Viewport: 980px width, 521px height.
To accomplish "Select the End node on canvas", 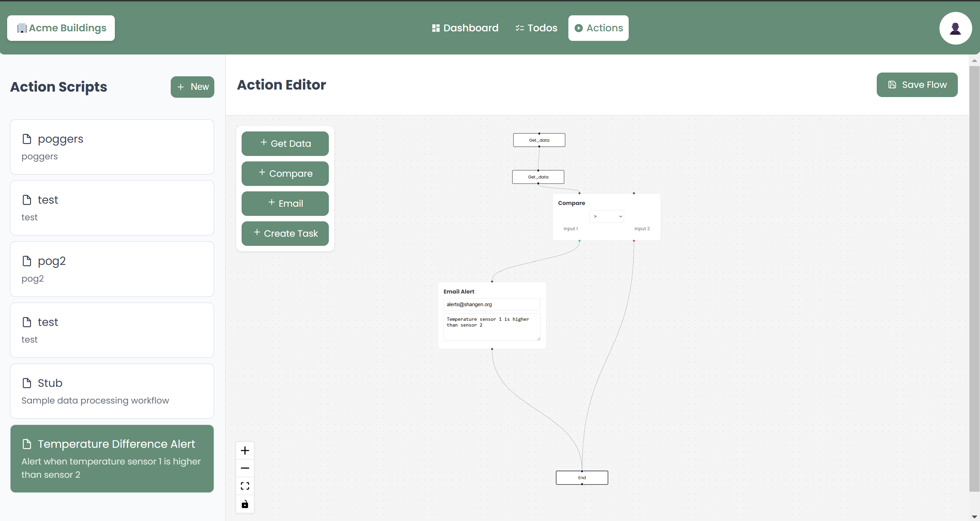I will point(582,478).
